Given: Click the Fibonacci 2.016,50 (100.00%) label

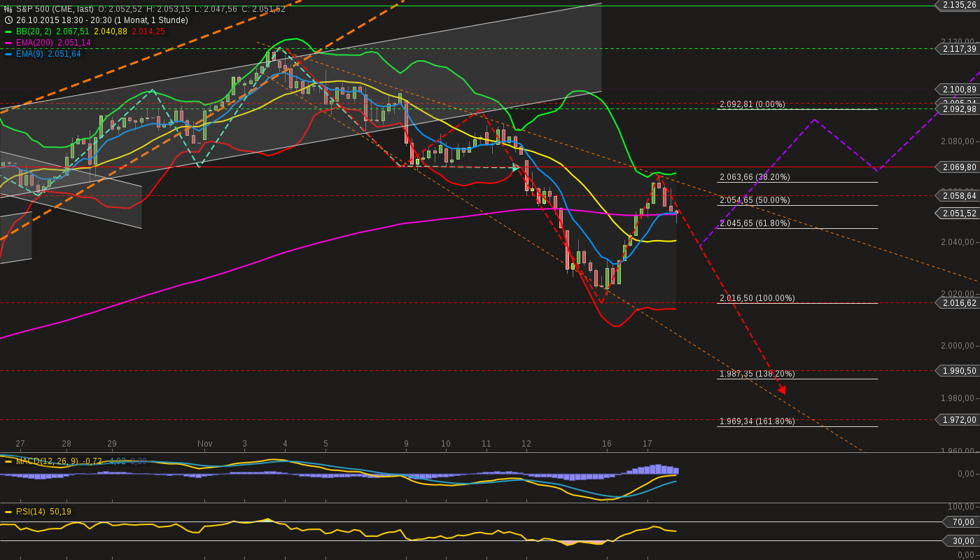Looking at the screenshot, I should click(x=757, y=298).
